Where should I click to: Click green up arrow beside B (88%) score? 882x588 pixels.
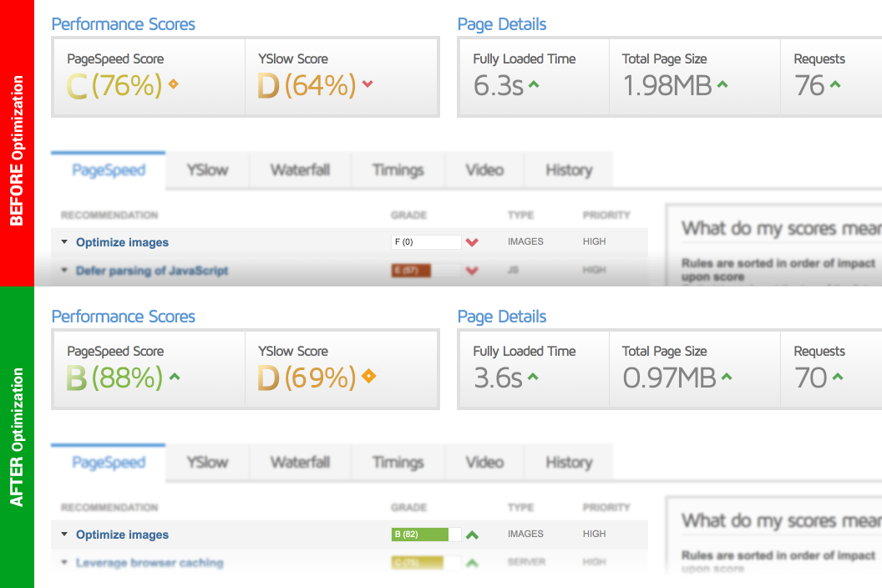coord(174,377)
